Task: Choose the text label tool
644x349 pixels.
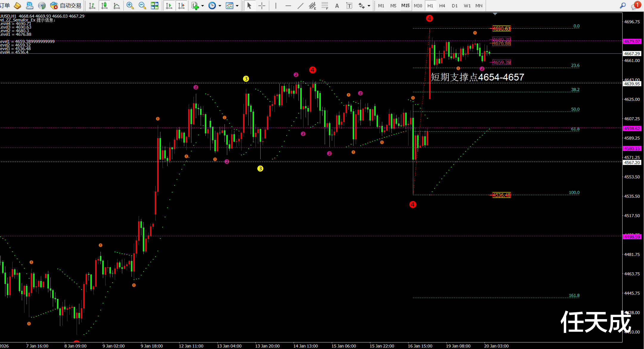Action: tap(349, 5)
